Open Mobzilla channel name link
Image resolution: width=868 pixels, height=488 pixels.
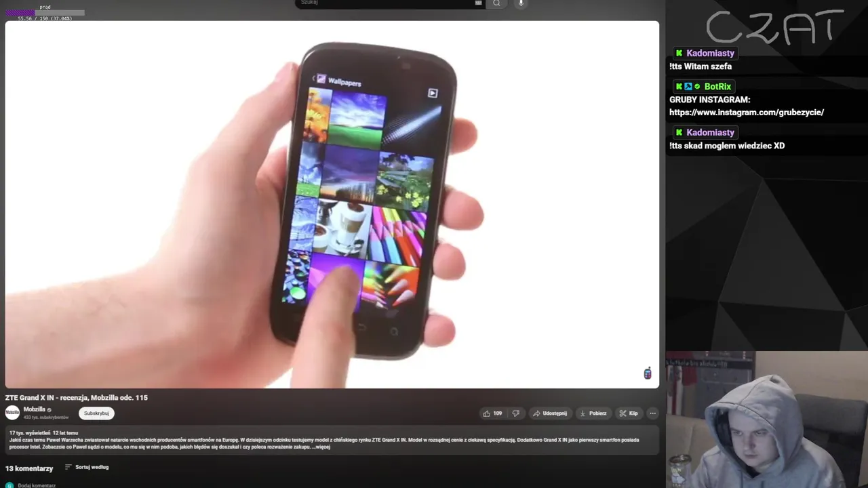35,409
